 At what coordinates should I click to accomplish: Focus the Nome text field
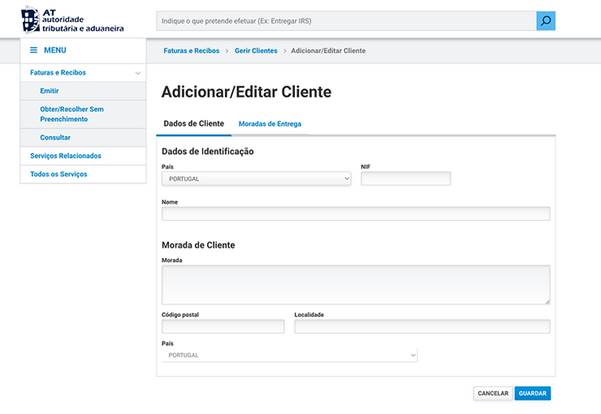[355, 213]
